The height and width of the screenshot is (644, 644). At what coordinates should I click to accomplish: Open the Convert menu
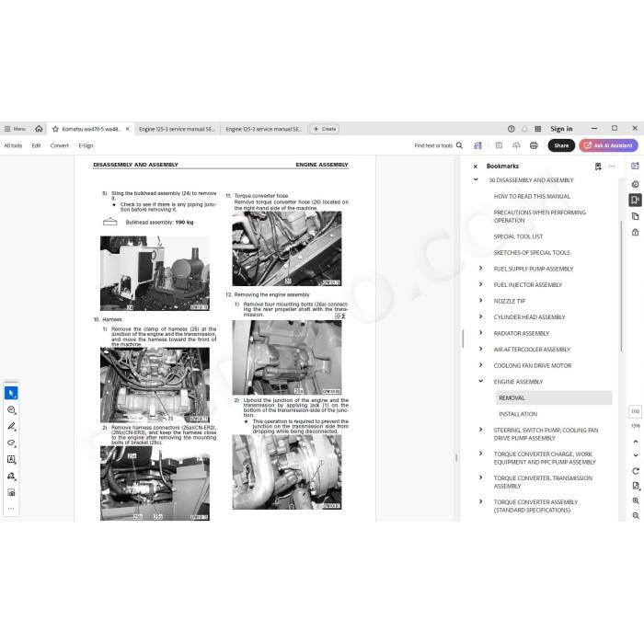tap(60, 145)
